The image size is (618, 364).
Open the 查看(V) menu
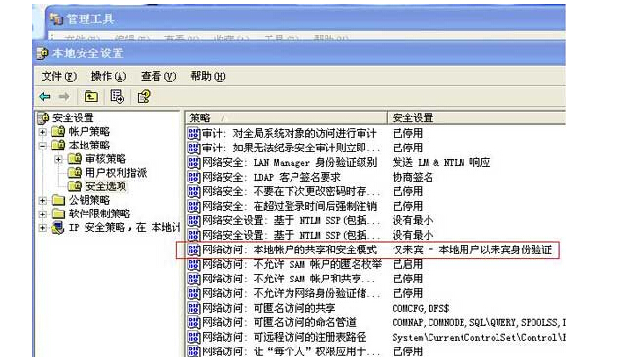[x=158, y=76]
